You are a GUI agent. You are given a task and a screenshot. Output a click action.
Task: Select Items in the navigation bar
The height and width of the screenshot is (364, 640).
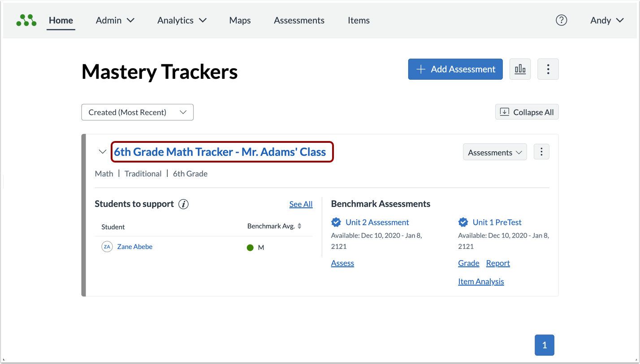click(x=358, y=20)
